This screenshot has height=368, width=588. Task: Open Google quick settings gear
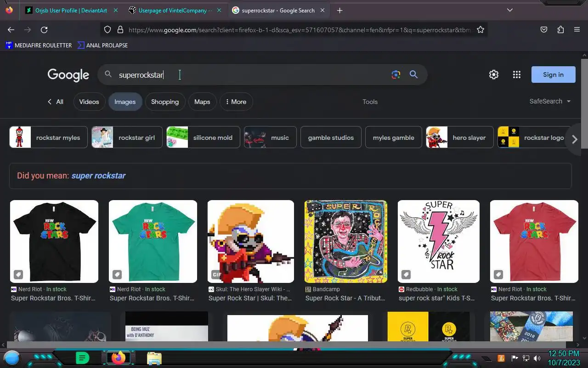pyautogui.click(x=494, y=75)
